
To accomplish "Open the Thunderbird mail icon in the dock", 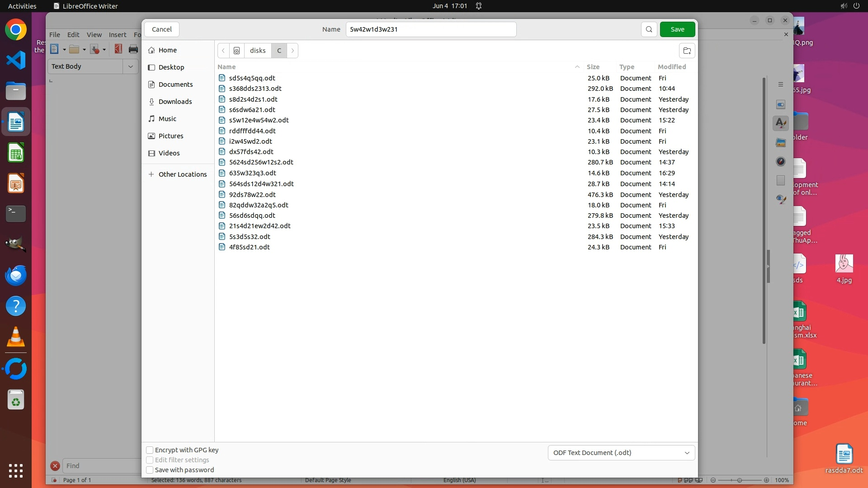I will pyautogui.click(x=16, y=275).
